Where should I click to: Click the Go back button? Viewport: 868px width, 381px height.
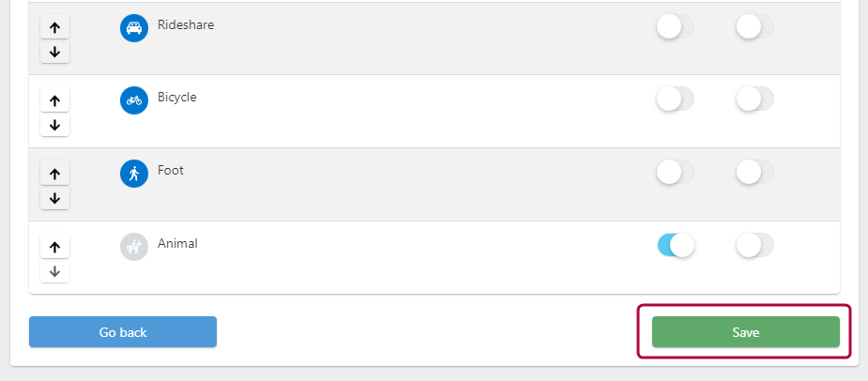(x=123, y=331)
